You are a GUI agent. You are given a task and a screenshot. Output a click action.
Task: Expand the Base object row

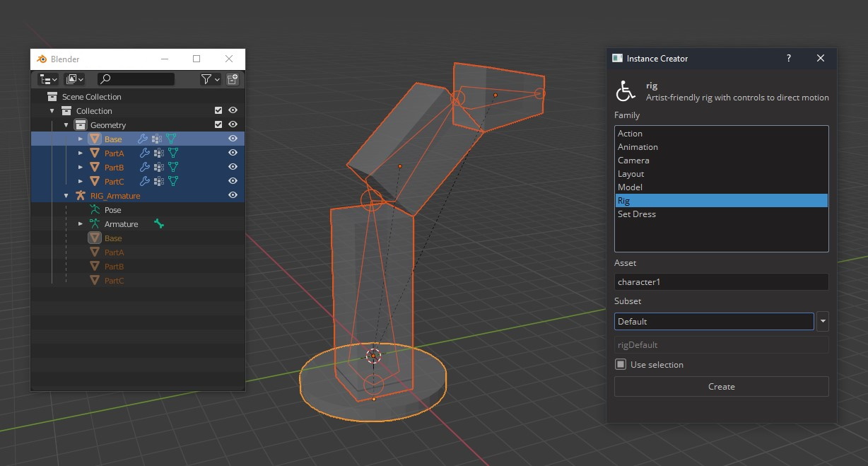81,139
